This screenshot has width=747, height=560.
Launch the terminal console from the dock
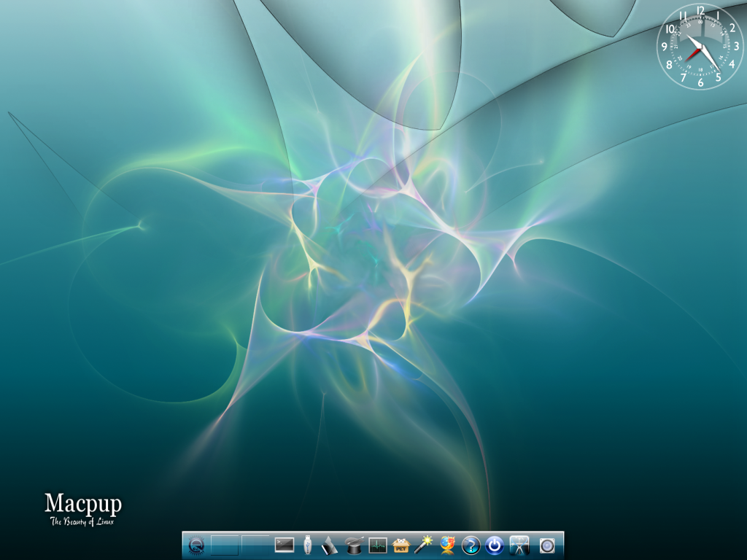284,545
